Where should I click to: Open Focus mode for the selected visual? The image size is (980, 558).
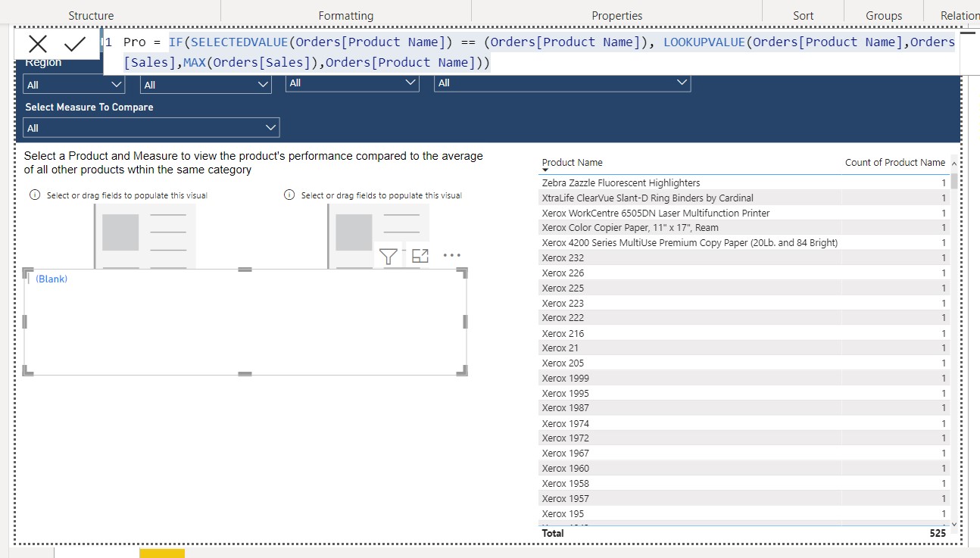(420, 256)
